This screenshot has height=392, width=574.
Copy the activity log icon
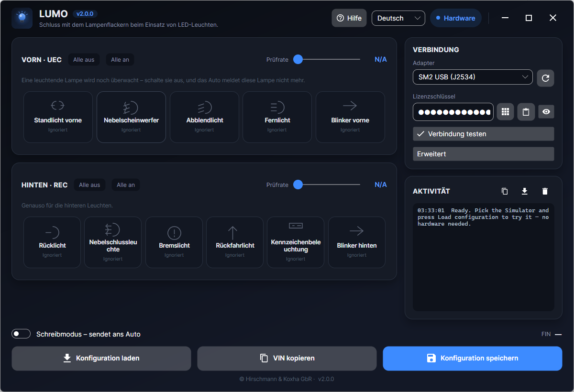(505, 191)
